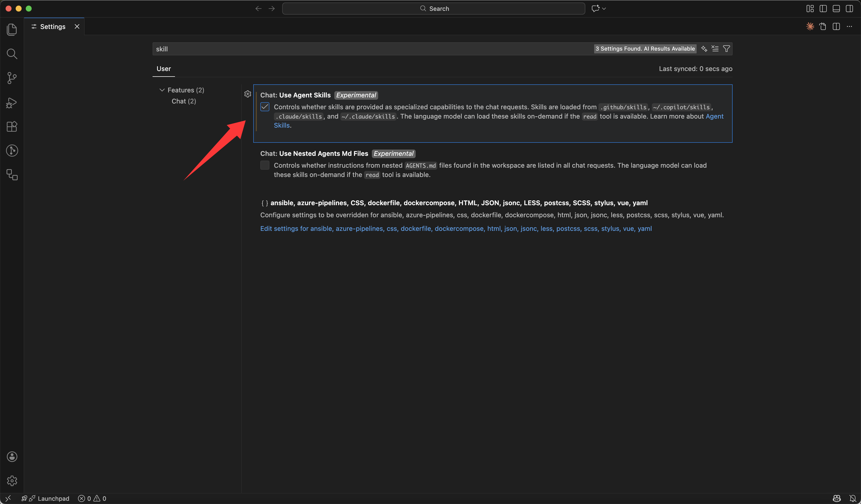The image size is (861, 504).
Task: Uncheck the Use Agent Skills checkbox
Action: pos(265,107)
